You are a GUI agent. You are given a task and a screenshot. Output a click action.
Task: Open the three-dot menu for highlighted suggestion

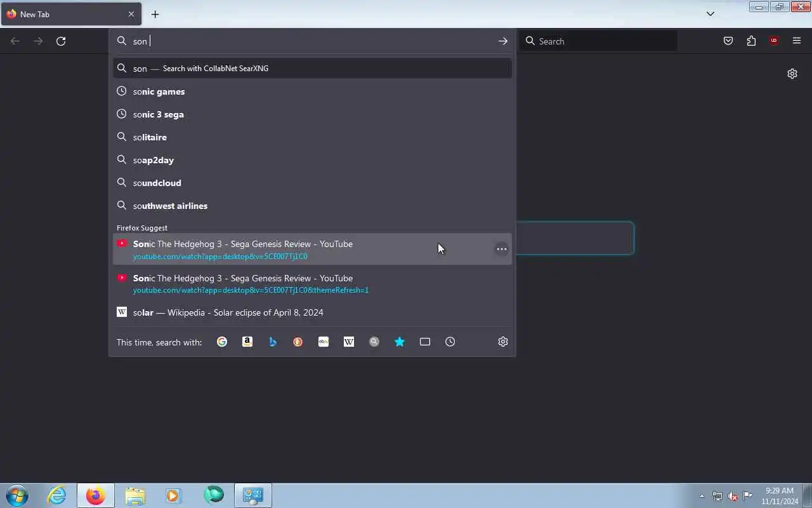(x=502, y=249)
